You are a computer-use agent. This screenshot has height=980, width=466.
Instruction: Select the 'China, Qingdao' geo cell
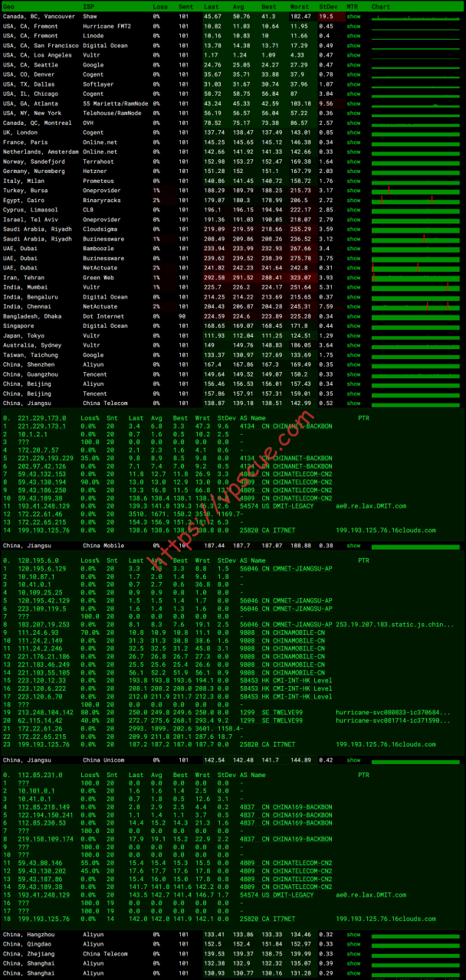(x=26, y=944)
